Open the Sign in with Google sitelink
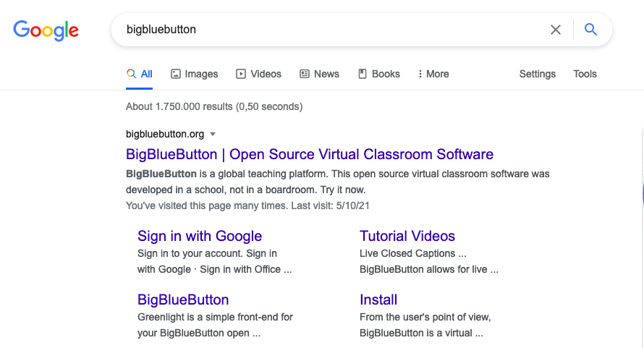The width and height of the screenshot is (644, 348). point(200,236)
